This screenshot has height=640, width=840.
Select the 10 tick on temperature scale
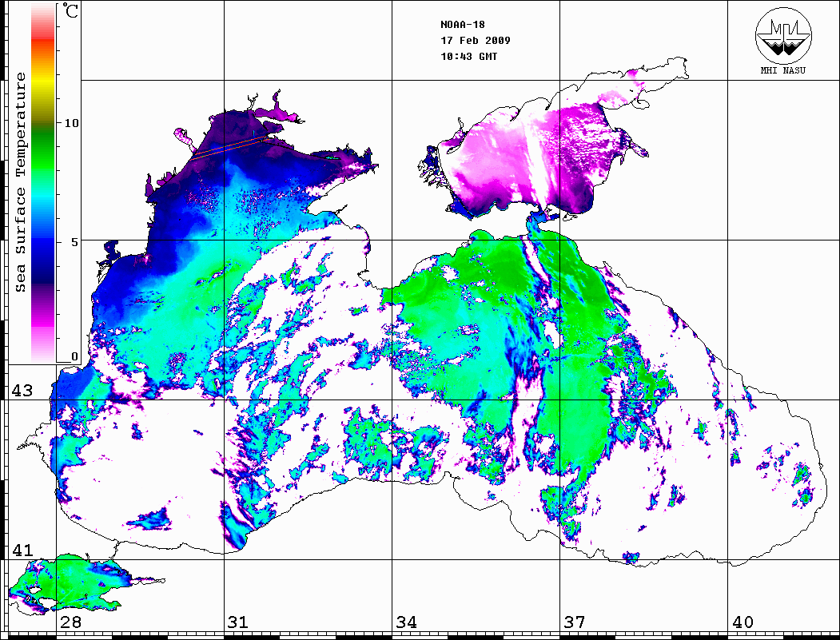coord(71,122)
